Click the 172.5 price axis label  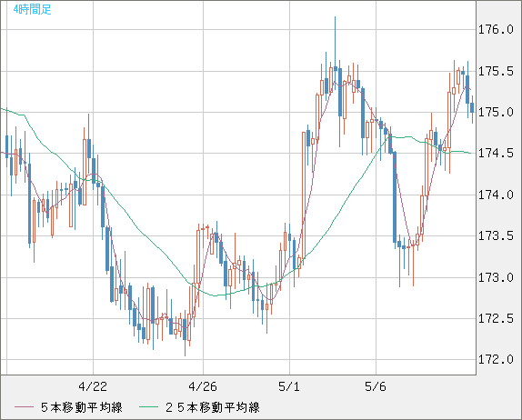click(x=496, y=318)
